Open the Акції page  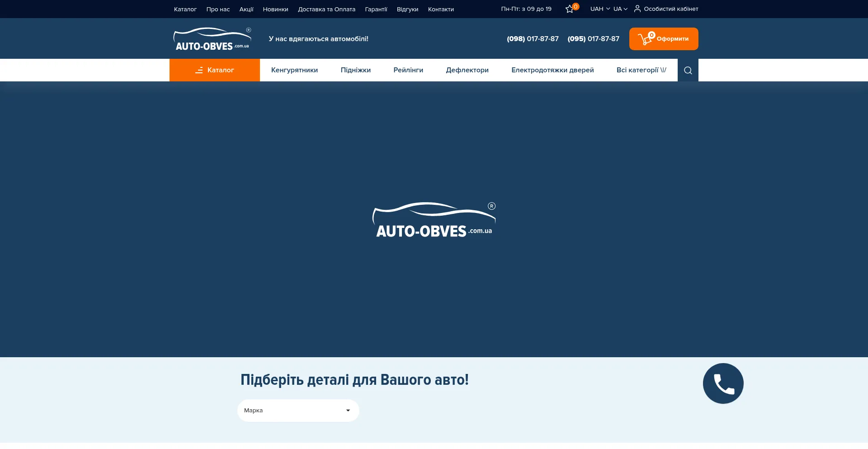[x=246, y=9]
